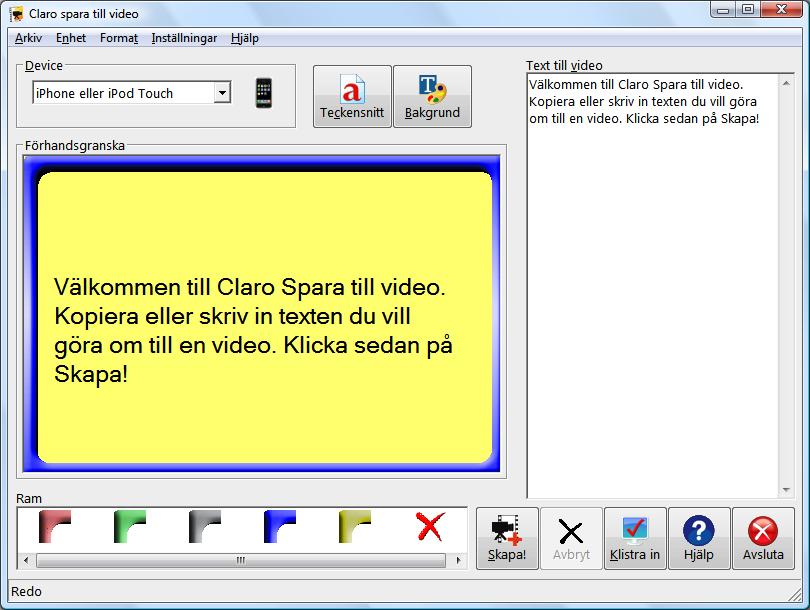The width and height of the screenshot is (810, 610).
Task: Select the blue frame style
Action: (279, 526)
